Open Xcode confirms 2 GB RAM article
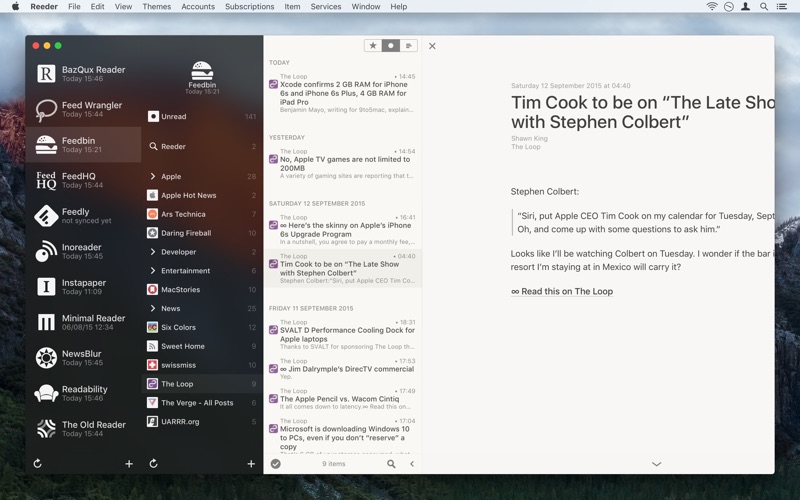Image resolution: width=800 pixels, height=500 pixels. coord(343,93)
